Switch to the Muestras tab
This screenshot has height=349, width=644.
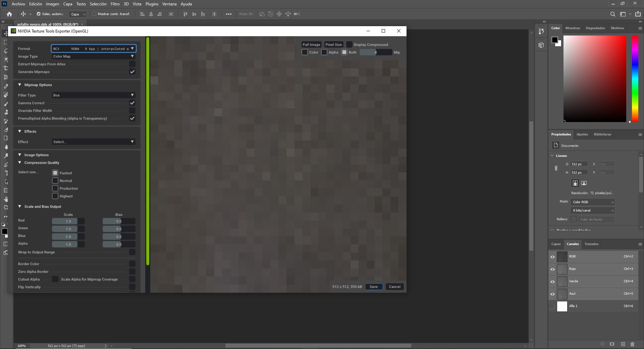click(573, 28)
